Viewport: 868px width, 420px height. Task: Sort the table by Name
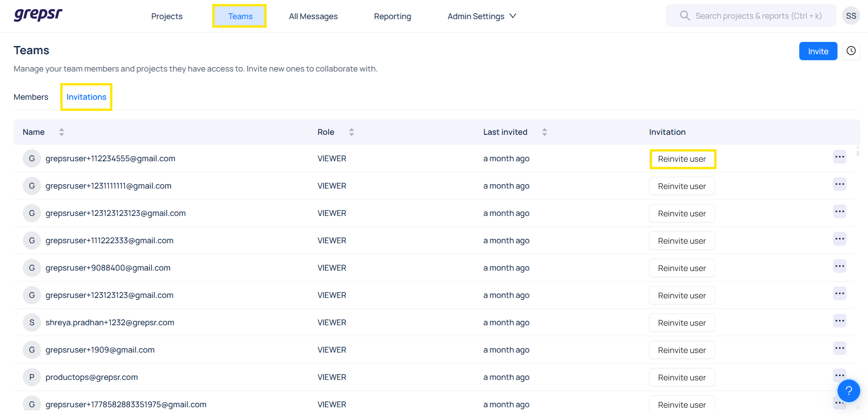click(61, 132)
